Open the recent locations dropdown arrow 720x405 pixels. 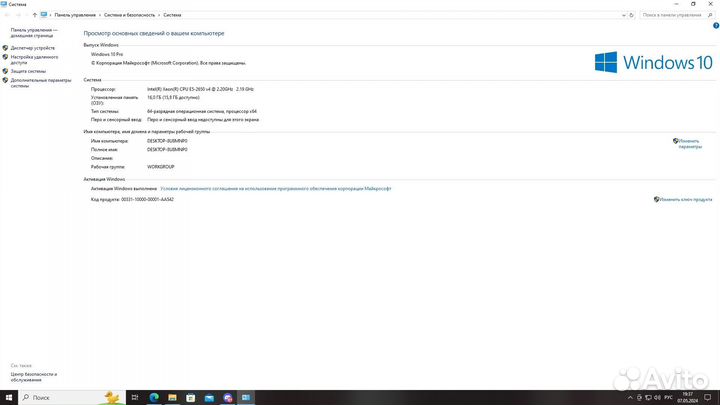(x=27, y=15)
